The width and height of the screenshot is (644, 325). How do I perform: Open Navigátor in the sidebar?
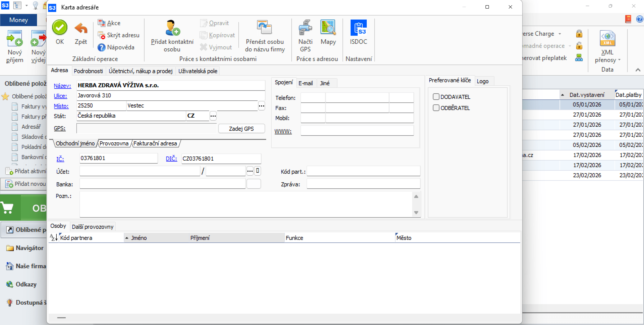click(x=25, y=248)
